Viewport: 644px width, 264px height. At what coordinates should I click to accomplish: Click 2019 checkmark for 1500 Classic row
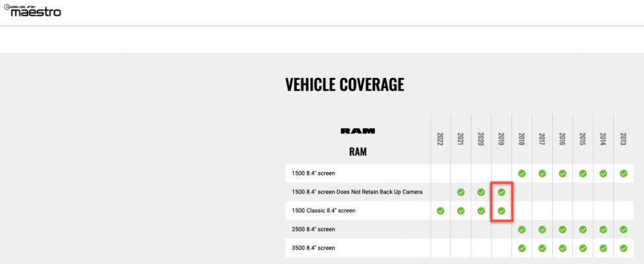pos(501,211)
